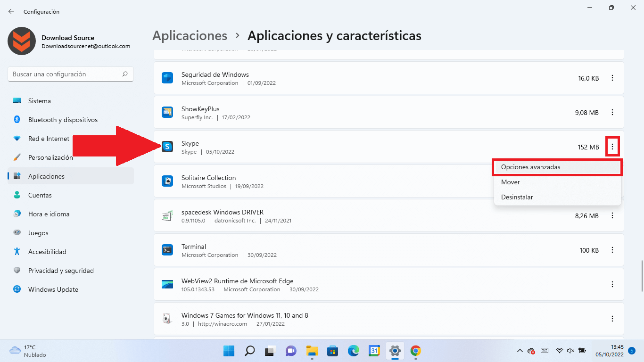
Task: Click the Downloadsourcenet@outlook.com account email
Action: coord(86,46)
